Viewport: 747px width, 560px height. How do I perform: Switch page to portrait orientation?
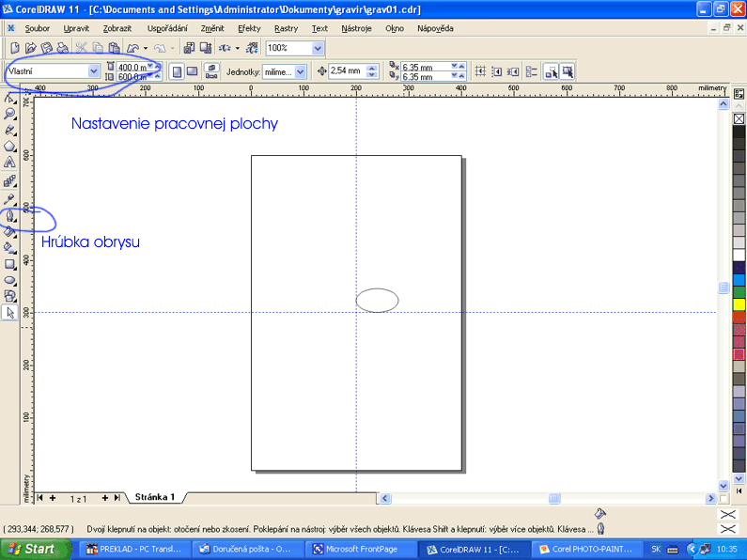177,72
